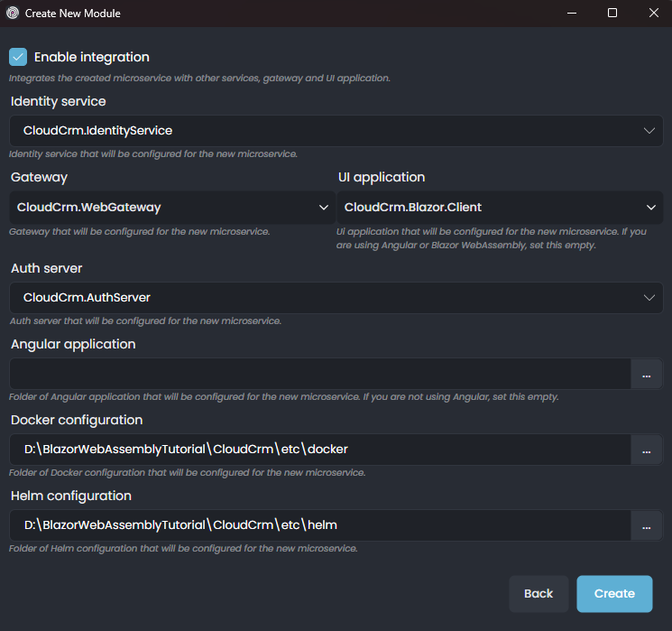This screenshot has width=672, height=631.
Task: Click the Create New Module title bar text
Action: coord(72,14)
